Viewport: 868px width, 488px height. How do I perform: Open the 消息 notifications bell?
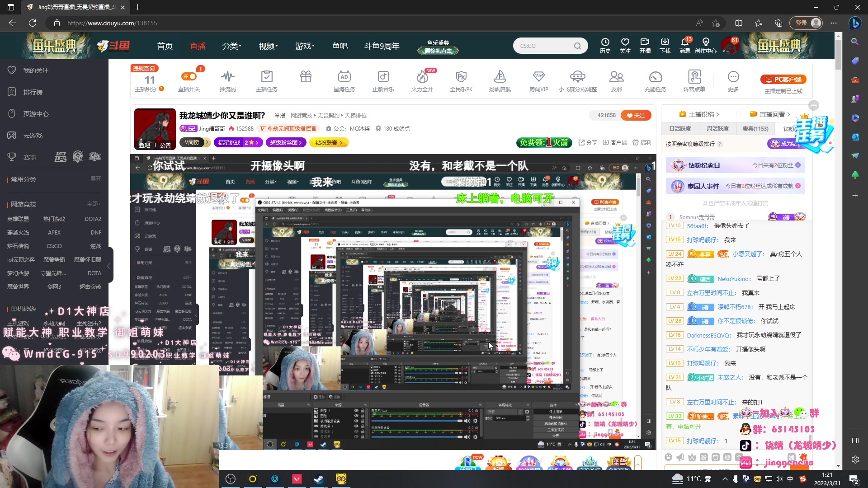684,46
